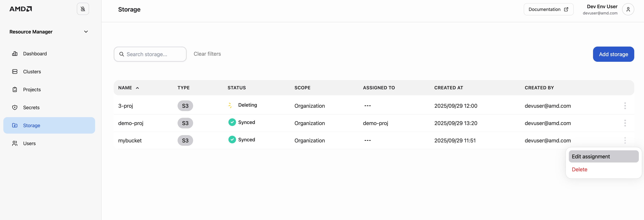Click the search magnifier in storage search box
This screenshot has height=220, width=644.
pos(122,54)
